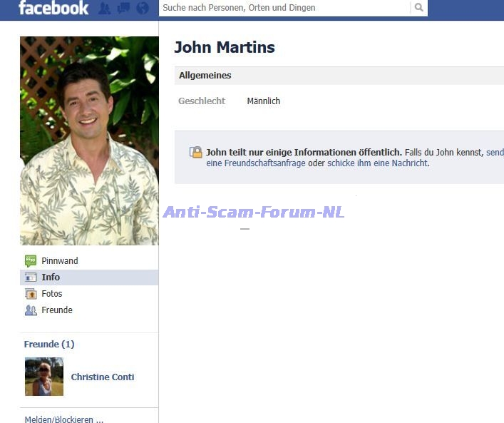Open the friend requests icon
The width and height of the screenshot is (504, 423).
click(105, 9)
